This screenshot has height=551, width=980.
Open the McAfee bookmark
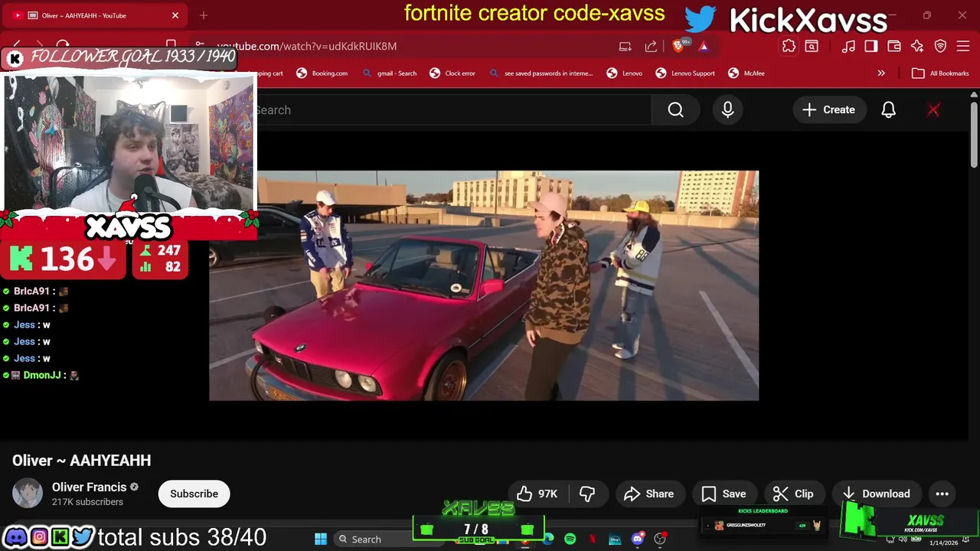tap(746, 73)
